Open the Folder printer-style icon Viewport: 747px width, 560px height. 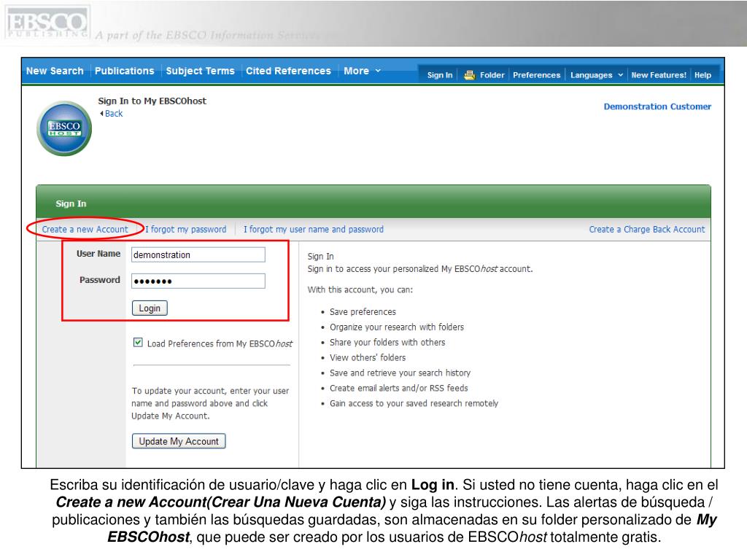(469, 75)
